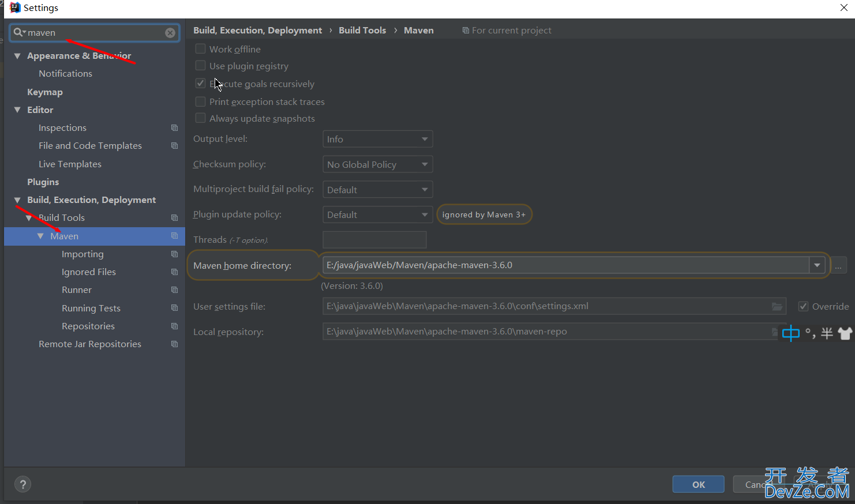
Task: Collapse the Build Tools node
Action: [29, 218]
